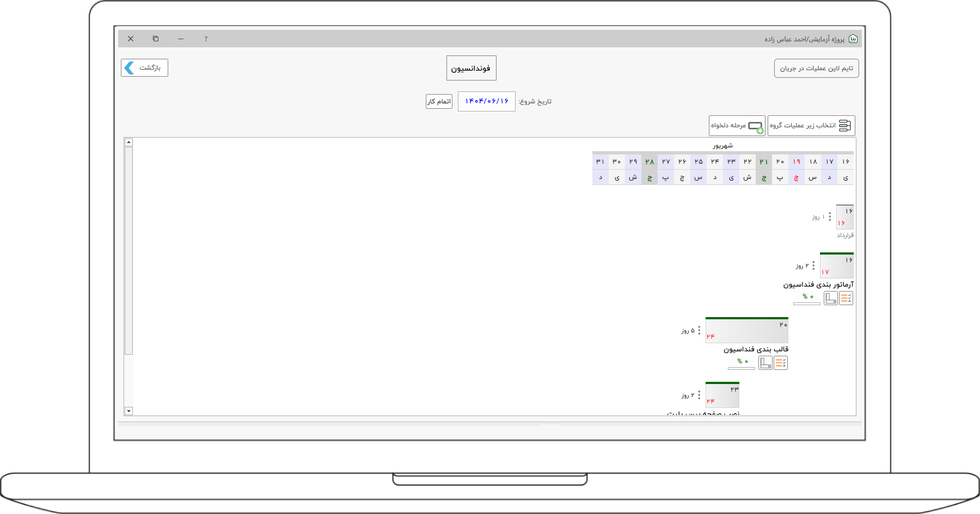Click the blue back chevron icon
Screen dimensions: 980x514
tap(130, 68)
